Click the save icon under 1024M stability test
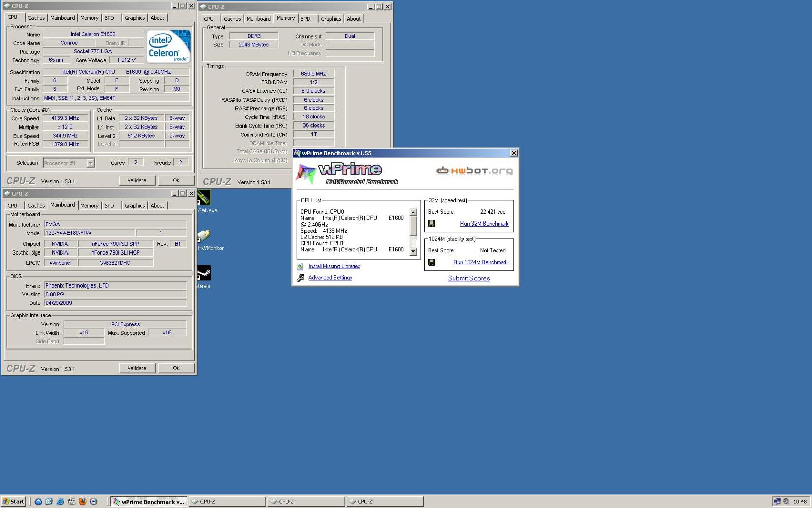This screenshot has width=812, height=508. click(x=431, y=262)
